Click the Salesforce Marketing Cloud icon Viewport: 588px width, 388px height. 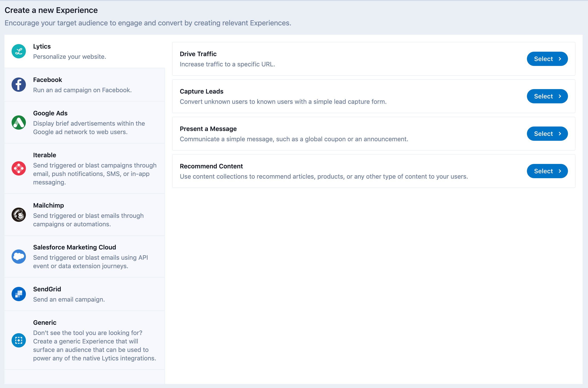19,256
